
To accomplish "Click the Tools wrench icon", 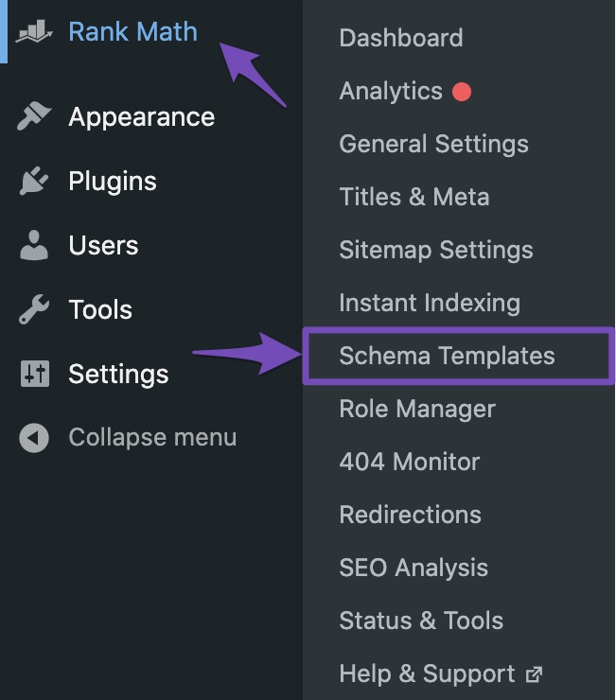I will click(35, 310).
